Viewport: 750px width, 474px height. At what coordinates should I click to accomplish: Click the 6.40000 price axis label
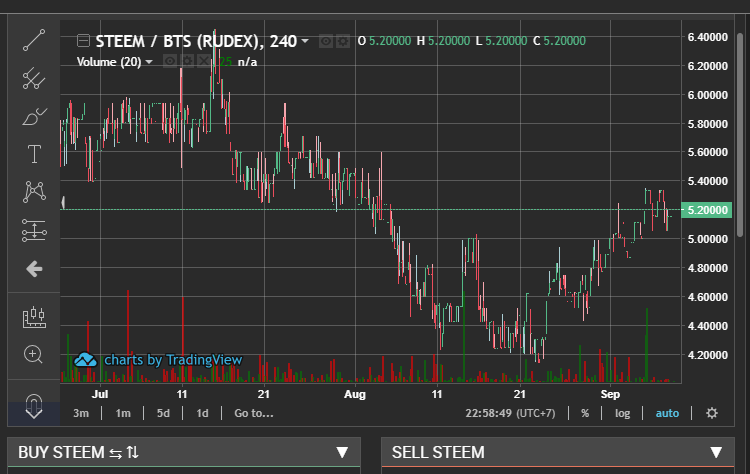point(707,37)
